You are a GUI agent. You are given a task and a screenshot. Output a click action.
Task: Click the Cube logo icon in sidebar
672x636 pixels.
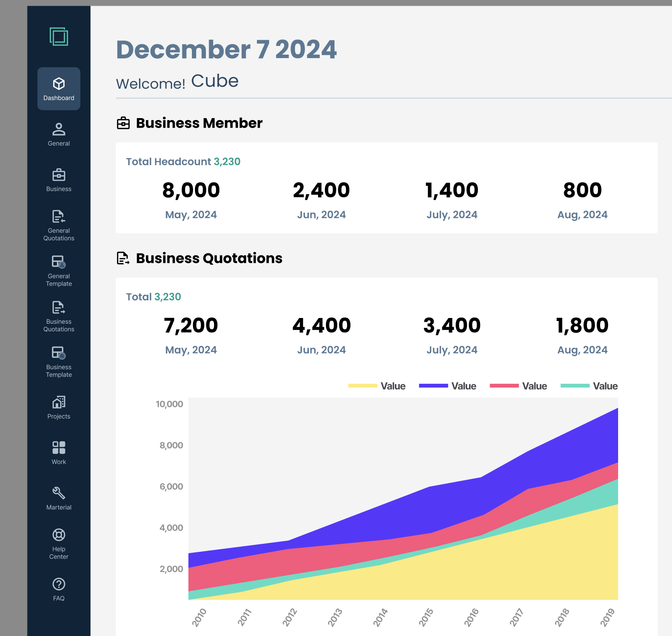point(58,37)
